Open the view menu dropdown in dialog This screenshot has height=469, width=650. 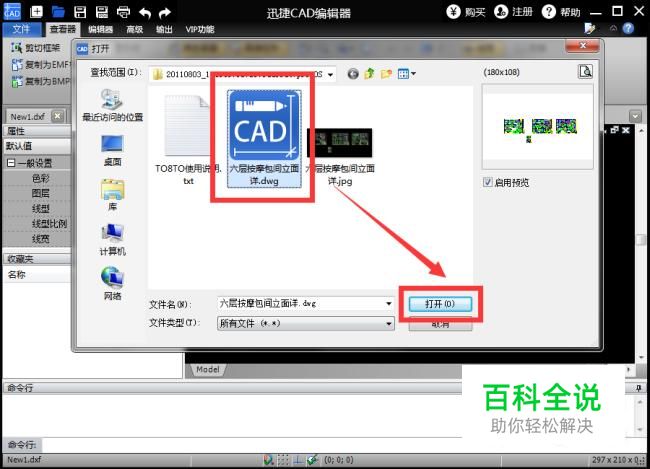point(407,74)
